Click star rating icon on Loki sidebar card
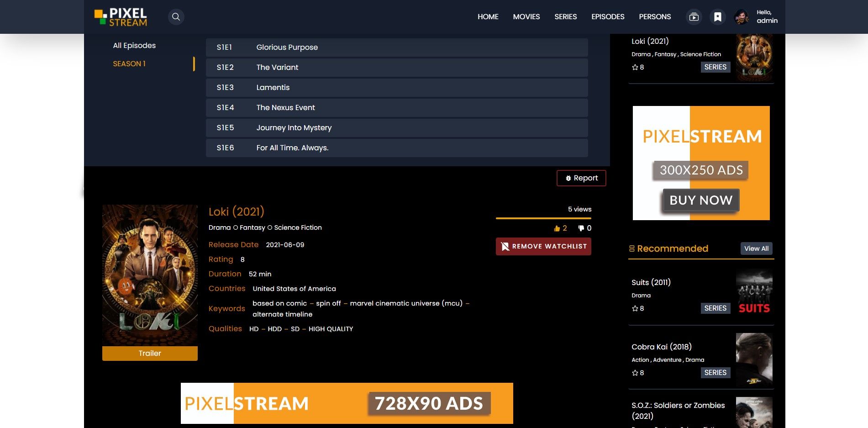Image resolution: width=868 pixels, height=428 pixels. pos(635,67)
